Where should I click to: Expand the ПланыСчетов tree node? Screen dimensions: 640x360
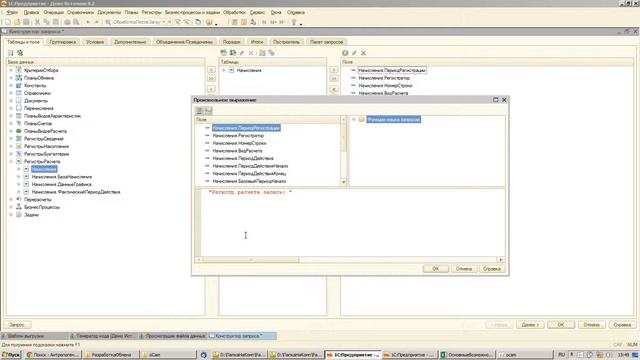click(11, 123)
